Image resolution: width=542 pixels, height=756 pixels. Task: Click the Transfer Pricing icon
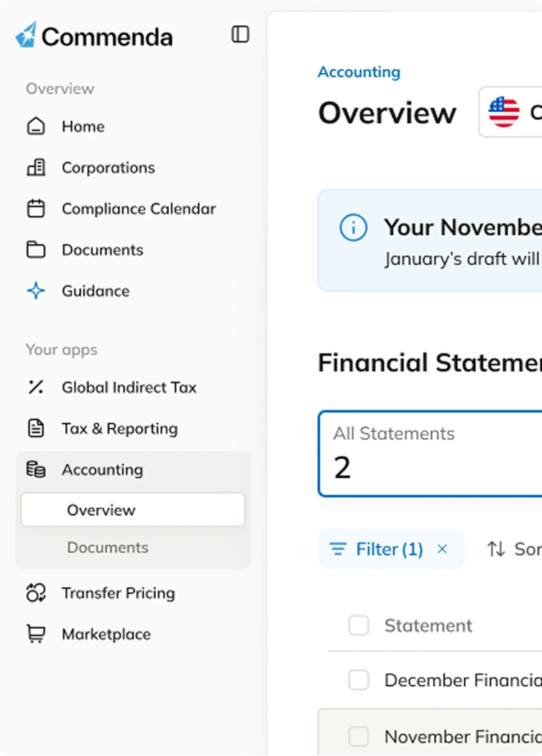36,593
